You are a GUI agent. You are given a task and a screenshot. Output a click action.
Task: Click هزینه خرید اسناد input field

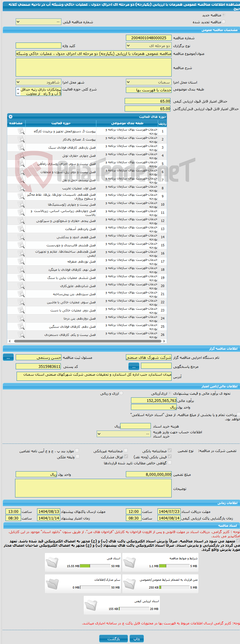pos(136,426)
